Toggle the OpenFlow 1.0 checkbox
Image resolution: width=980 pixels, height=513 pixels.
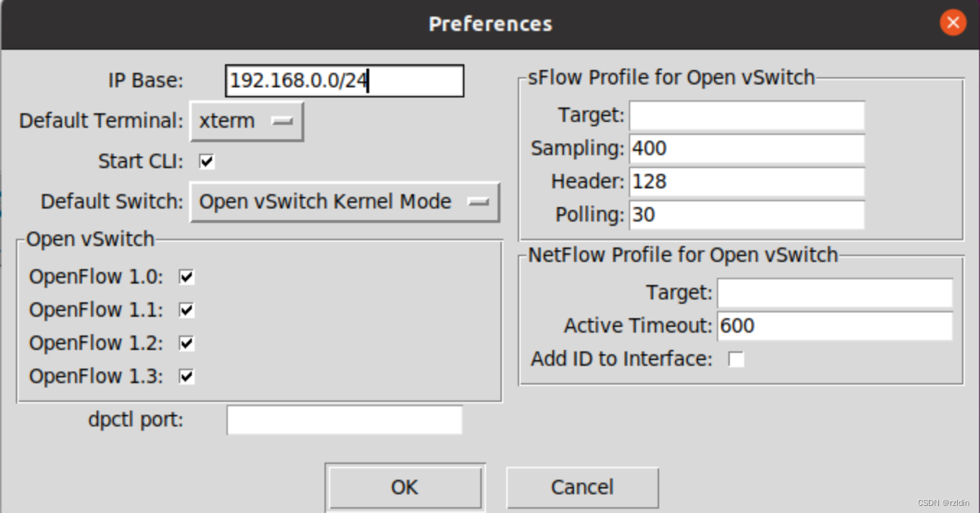coord(185,276)
